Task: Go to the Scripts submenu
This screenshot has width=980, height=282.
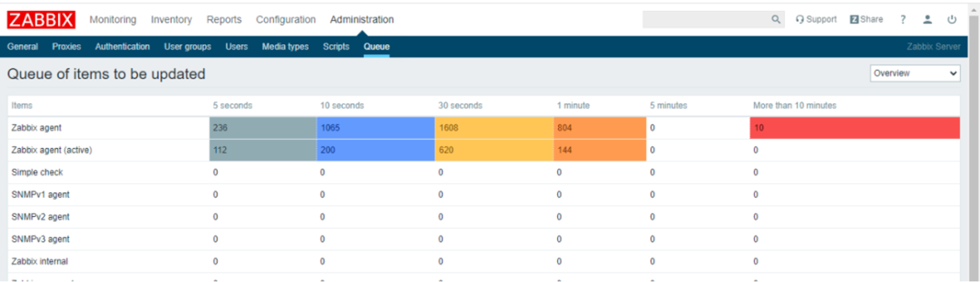Action: point(336,47)
